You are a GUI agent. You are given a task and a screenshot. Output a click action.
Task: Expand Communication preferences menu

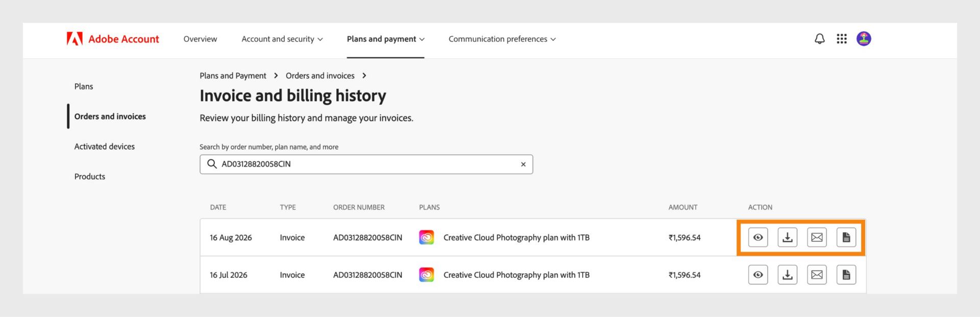(502, 39)
